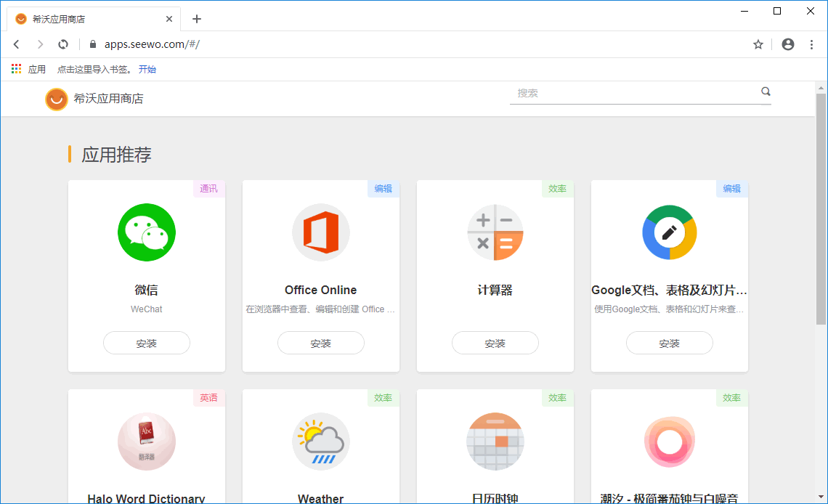The height and width of the screenshot is (504, 828).
Task: Click the 通讯 tag on 微信 card
Action: point(208,188)
